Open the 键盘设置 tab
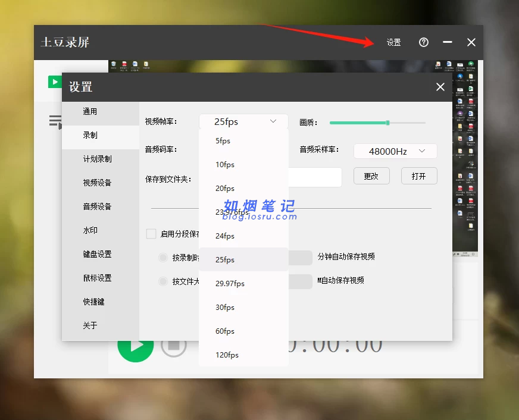This screenshot has width=519, height=420. click(101, 254)
